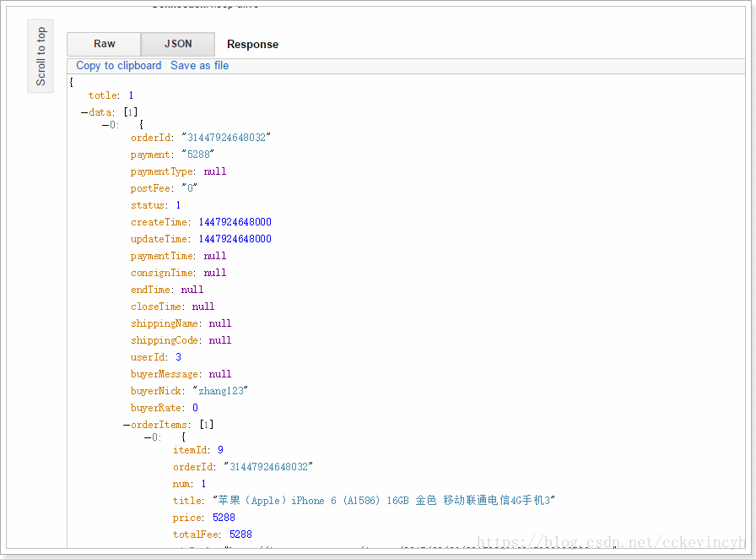Click the Scroll to top button
This screenshot has width=756, height=559.
coord(40,56)
